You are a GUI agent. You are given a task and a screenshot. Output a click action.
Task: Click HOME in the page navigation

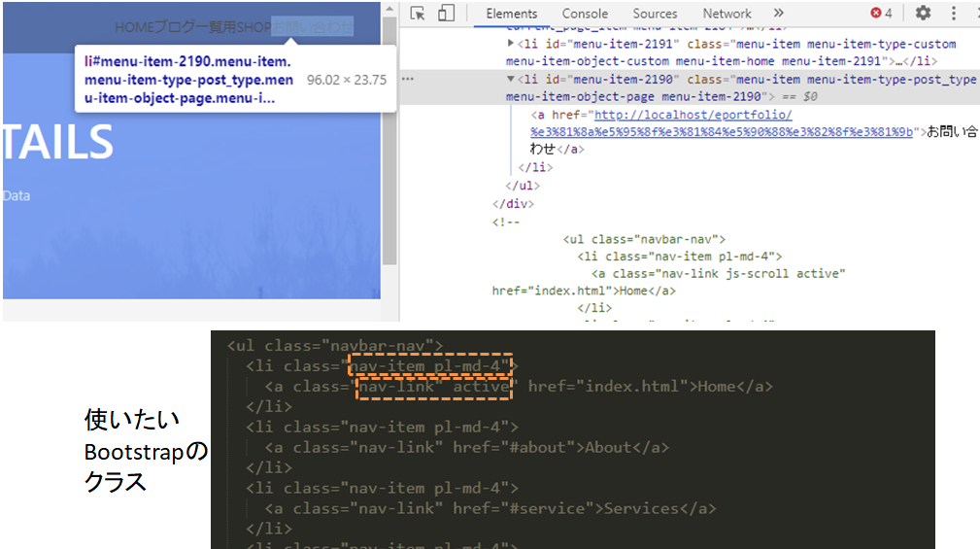[134, 27]
